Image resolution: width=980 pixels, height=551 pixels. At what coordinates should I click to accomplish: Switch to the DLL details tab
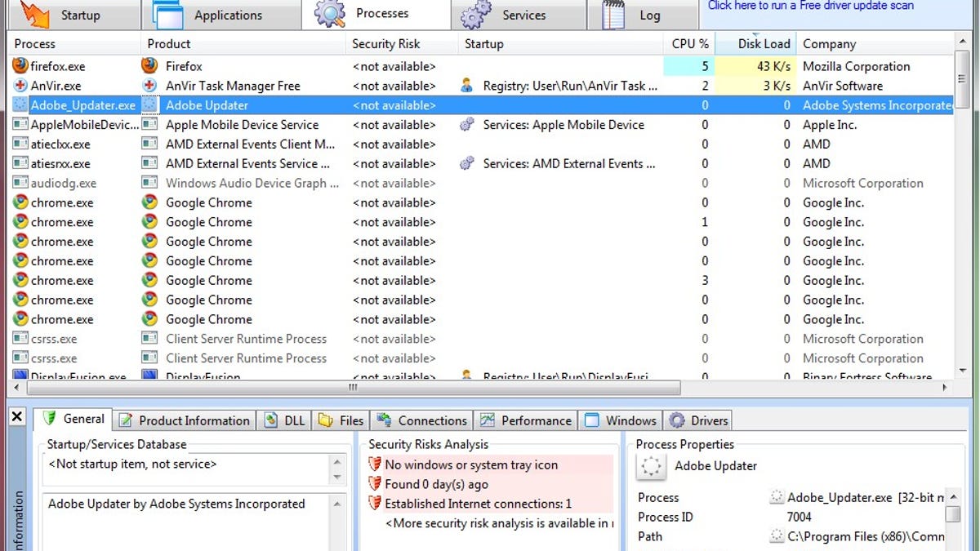coord(285,420)
